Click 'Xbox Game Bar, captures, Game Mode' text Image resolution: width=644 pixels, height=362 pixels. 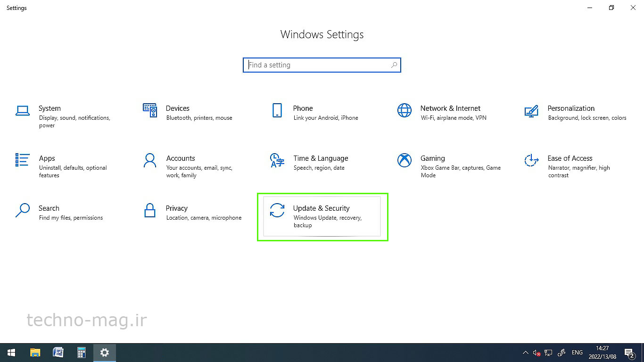[x=461, y=172]
